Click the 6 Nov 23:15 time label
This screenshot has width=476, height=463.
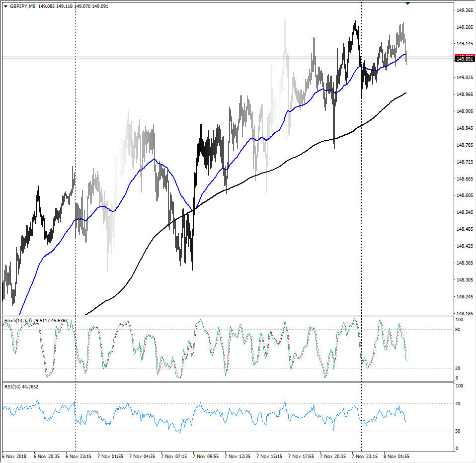pyautogui.click(x=79, y=456)
